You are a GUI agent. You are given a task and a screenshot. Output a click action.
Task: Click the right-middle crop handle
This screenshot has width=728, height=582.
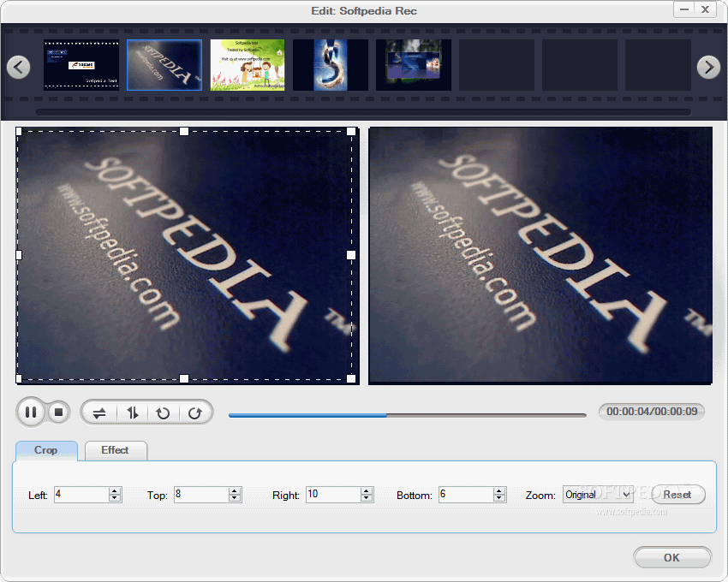pos(351,255)
